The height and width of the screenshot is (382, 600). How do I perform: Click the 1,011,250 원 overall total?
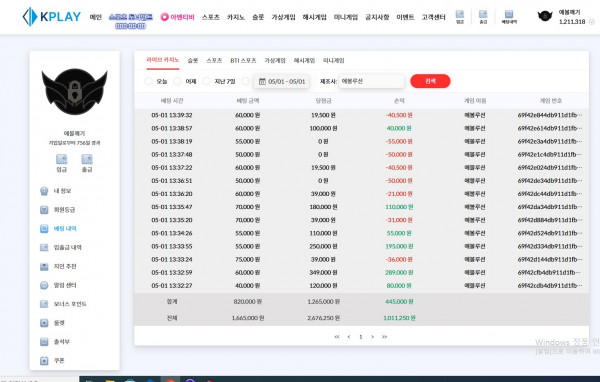pos(399,318)
